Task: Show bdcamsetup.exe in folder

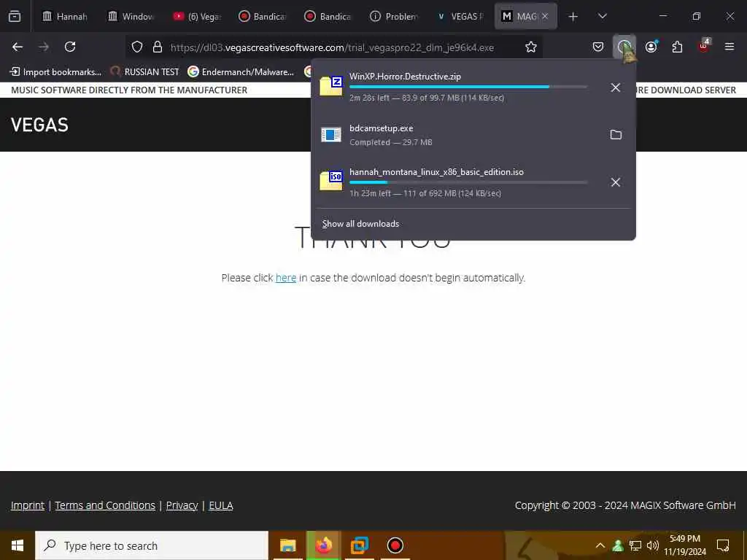Action: pos(616,135)
